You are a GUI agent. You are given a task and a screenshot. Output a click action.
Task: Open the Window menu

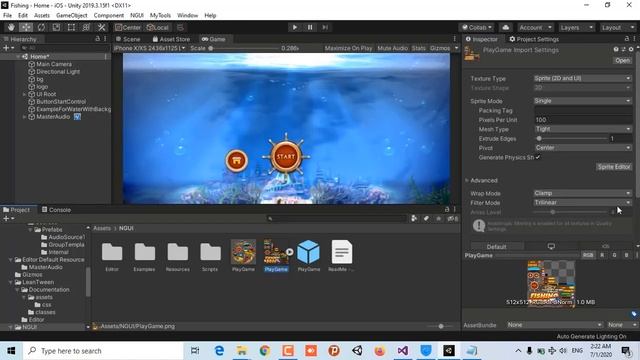(187, 16)
